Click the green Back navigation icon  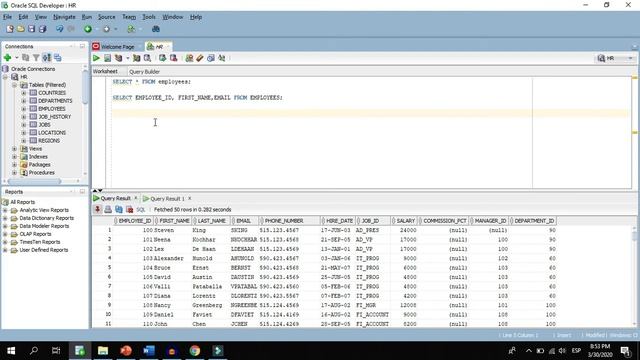coord(88,29)
